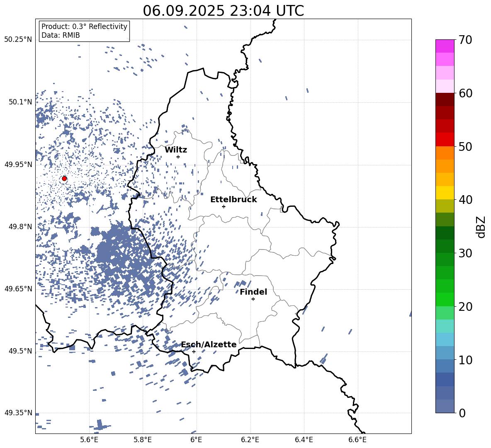Click the 50.25°N latitude tick label

[18, 40]
